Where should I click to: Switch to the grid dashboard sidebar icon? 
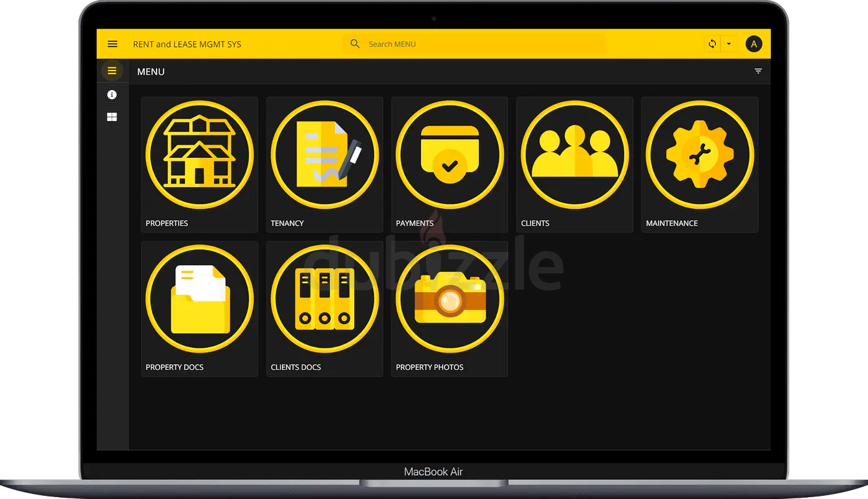pyautogui.click(x=112, y=117)
